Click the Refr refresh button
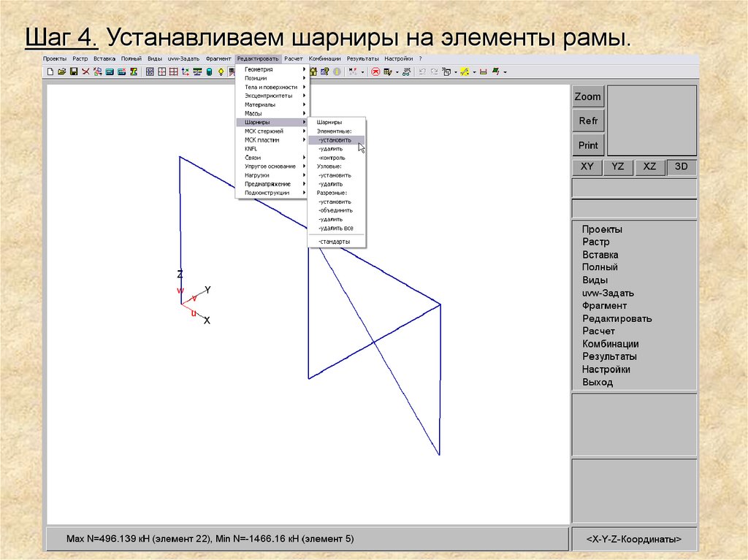748x560 pixels. (x=588, y=120)
